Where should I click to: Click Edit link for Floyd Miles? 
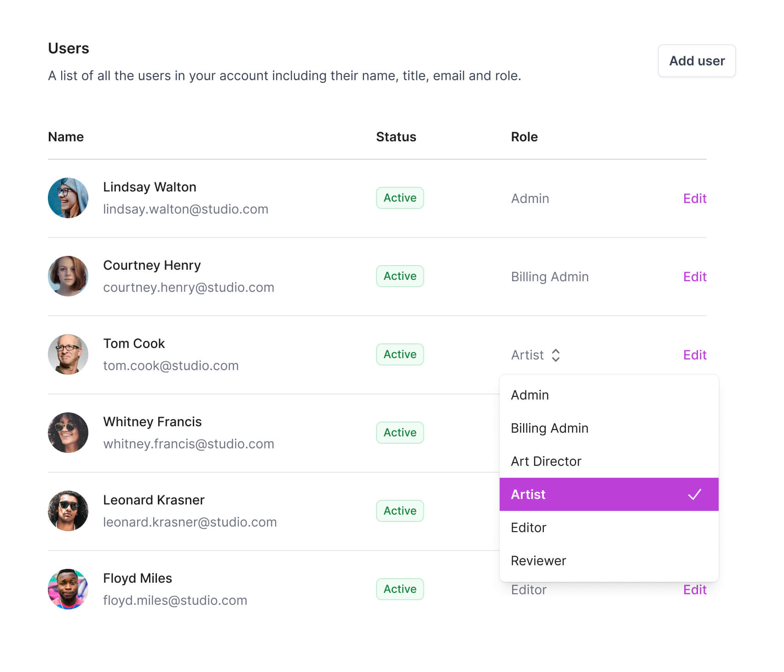tap(694, 590)
